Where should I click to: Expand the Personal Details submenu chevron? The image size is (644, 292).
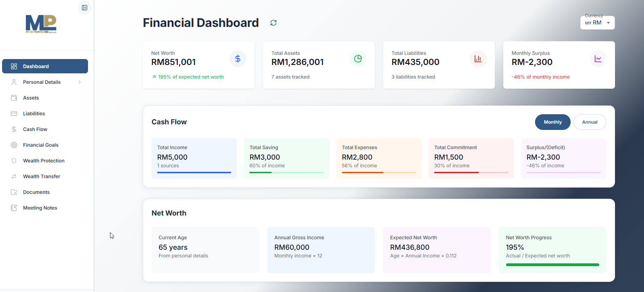point(80,82)
